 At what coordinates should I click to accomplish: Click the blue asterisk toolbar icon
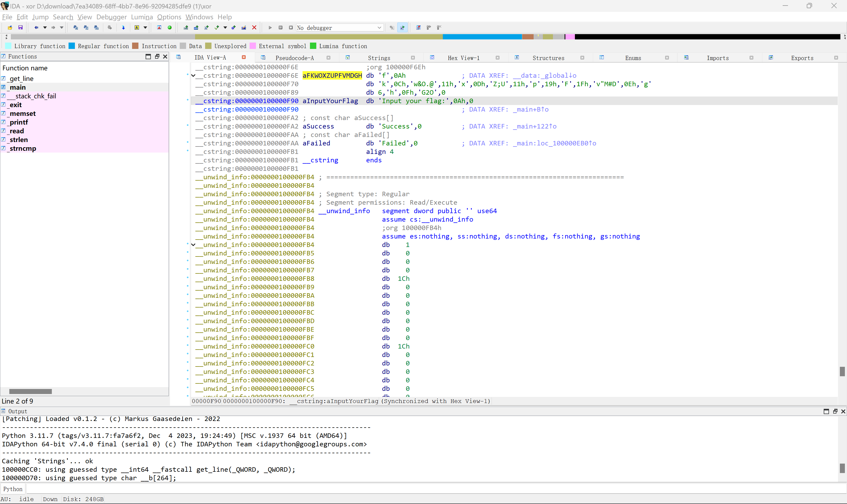233,28
